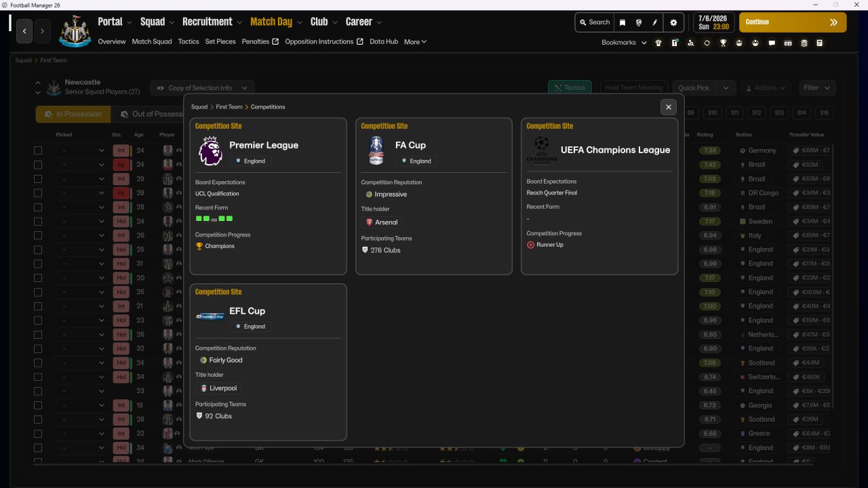Click the Liverpool crest under EFL Cup title holder
Viewport: 868px width, 488px height.
(204, 388)
